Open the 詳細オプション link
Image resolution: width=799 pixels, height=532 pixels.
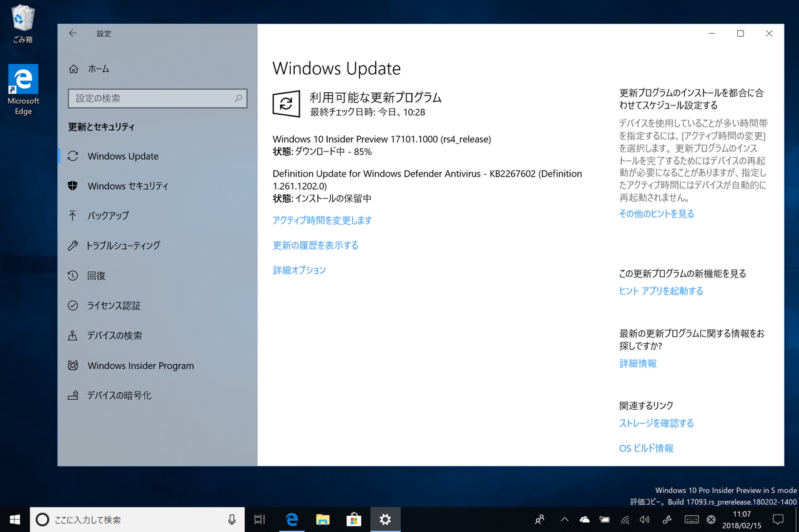click(299, 270)
